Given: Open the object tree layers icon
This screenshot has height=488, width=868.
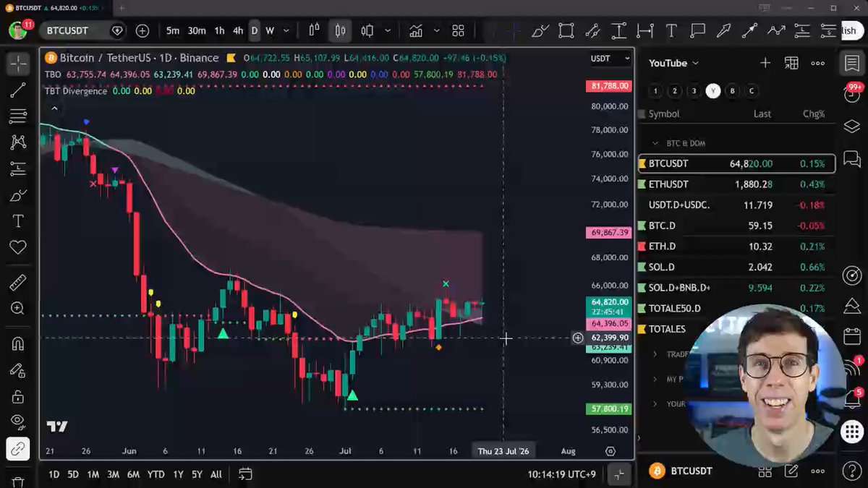Looking at the screenshot, I should tap(852, 126).
